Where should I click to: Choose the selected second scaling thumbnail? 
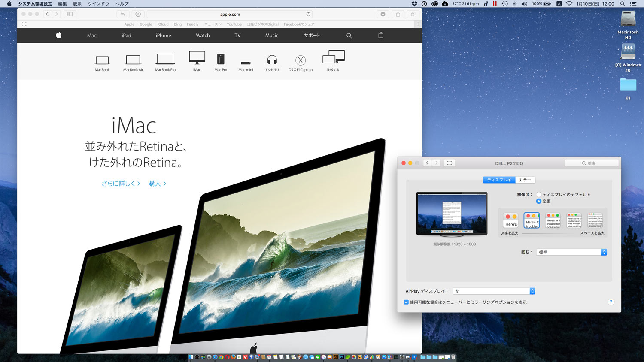pyautogui.click(x=532, y=220)
